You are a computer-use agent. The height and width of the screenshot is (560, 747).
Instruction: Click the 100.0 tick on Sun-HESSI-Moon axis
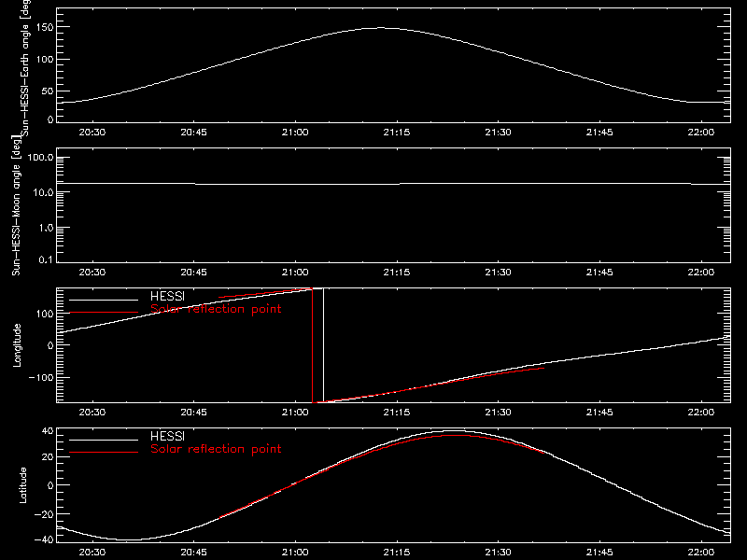point(40,158)
